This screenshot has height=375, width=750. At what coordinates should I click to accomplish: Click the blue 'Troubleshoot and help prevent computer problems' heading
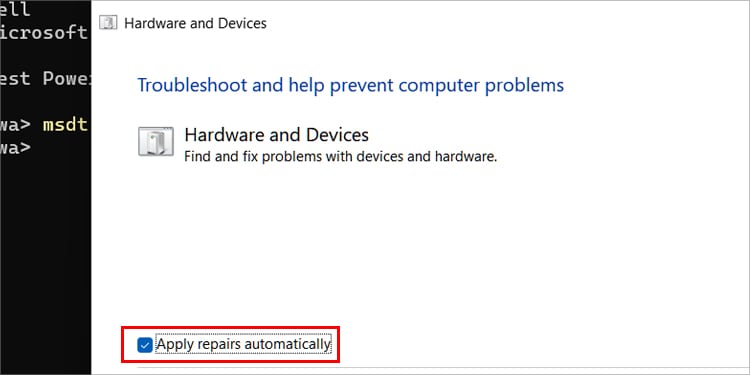351,85
